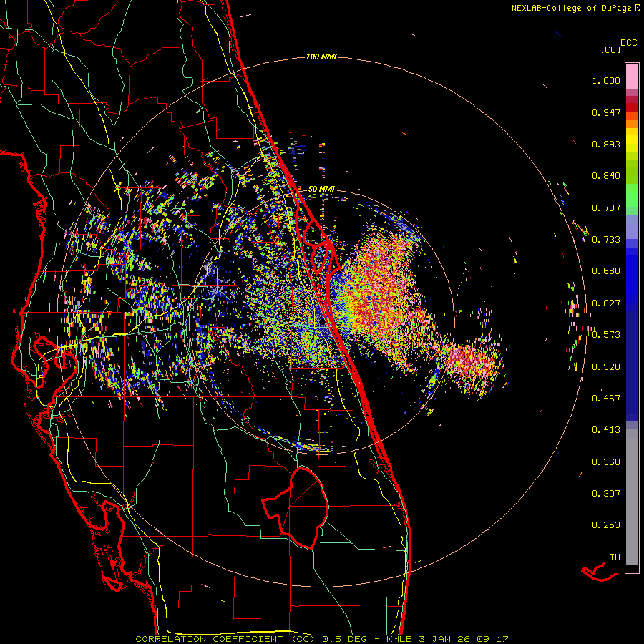Select the 0.360 scale value

(606, 462)
